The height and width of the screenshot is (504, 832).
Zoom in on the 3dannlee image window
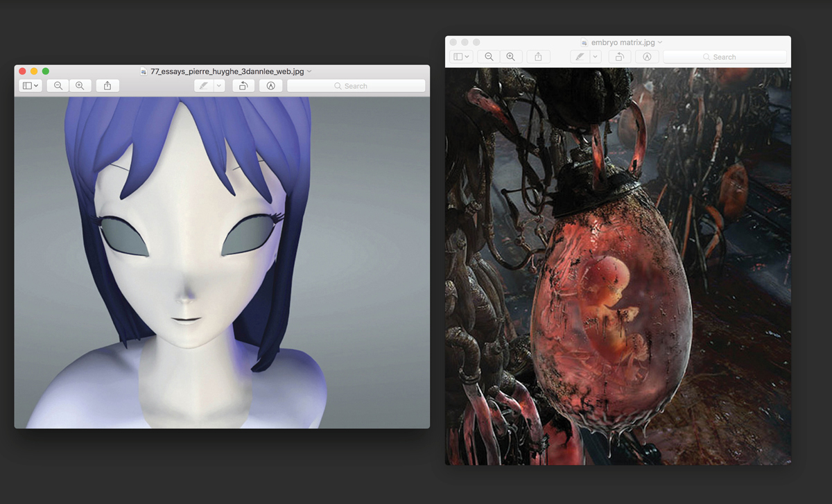80,86
